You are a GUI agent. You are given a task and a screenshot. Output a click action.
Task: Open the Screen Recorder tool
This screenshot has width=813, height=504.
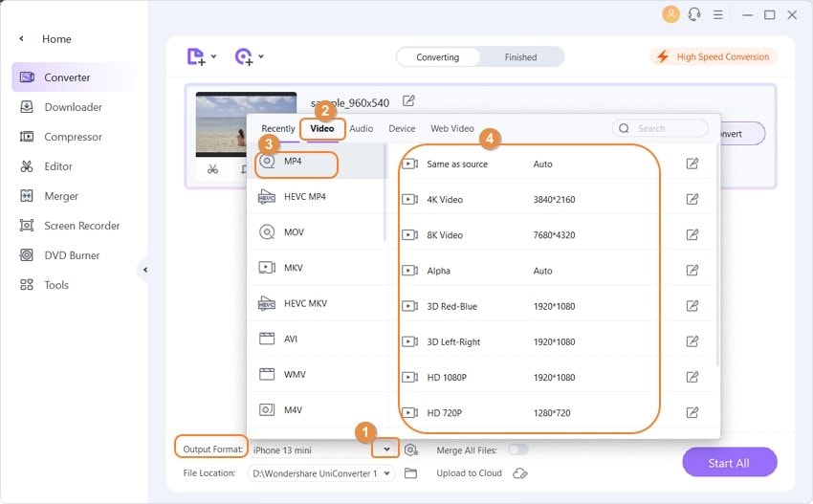(70, 226)
